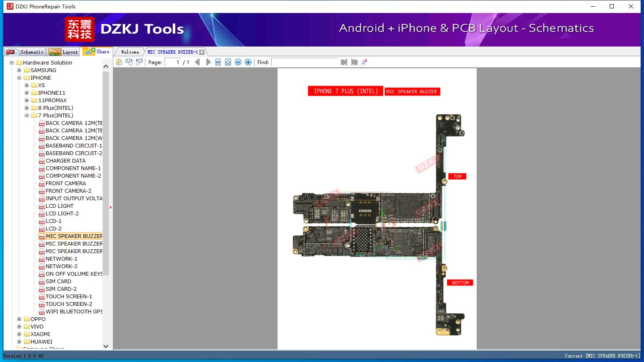Fit the page to width

point(218,62)
